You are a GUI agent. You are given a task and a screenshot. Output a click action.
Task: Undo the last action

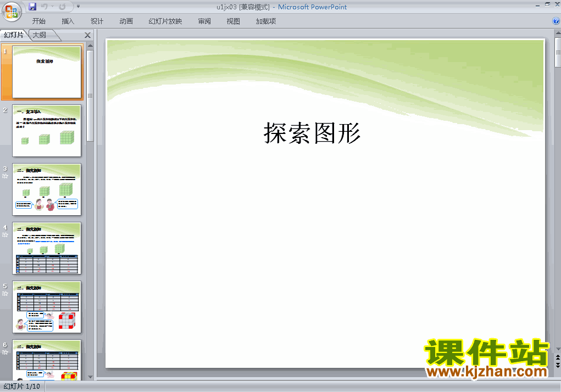(x=45, y=7)
